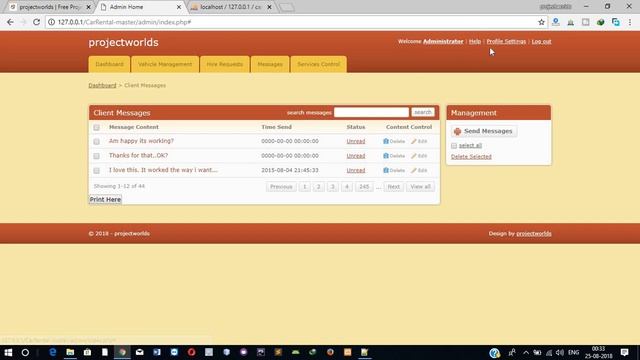Image resolution: width=640 pixels, height=360 pixels.
Task: Open the 'I love this. It worked the way' message
Action: pyautogui.click(x=163, y=170)
